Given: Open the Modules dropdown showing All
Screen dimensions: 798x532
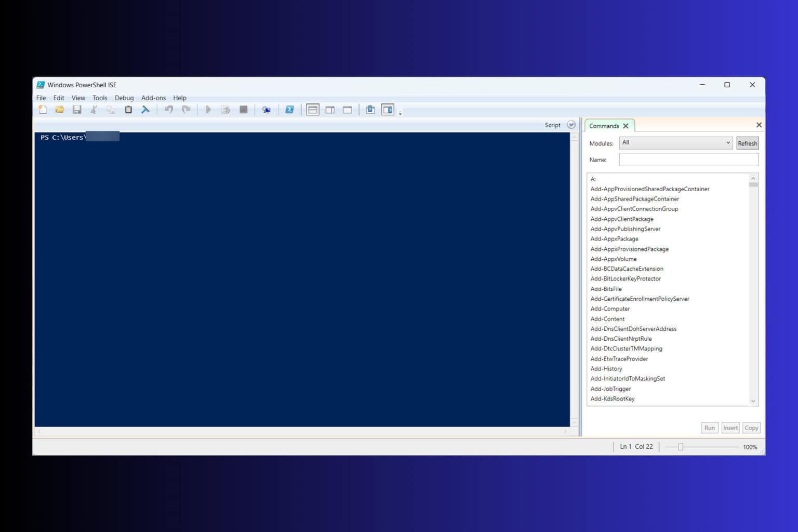Looking at the screenshot, I should coord(676,143).
